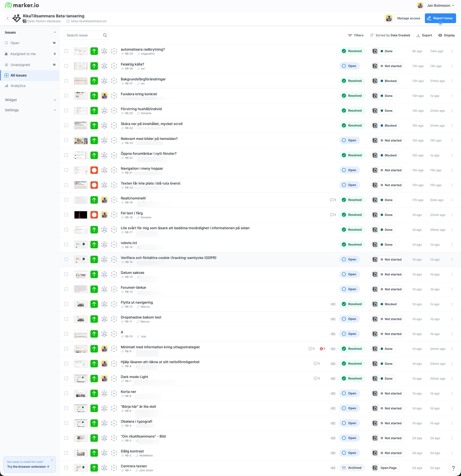Viewport: 461px width, 476px height.
Task: Select Unassigned issues in sidebar
Action: tap(20, 65)
